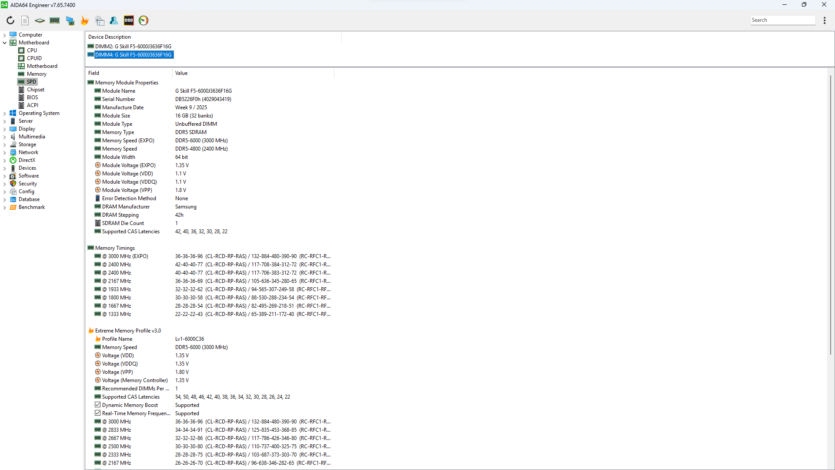Collapse the Motherboard tree node
835x470 pixels.
[x=5, y=43]
